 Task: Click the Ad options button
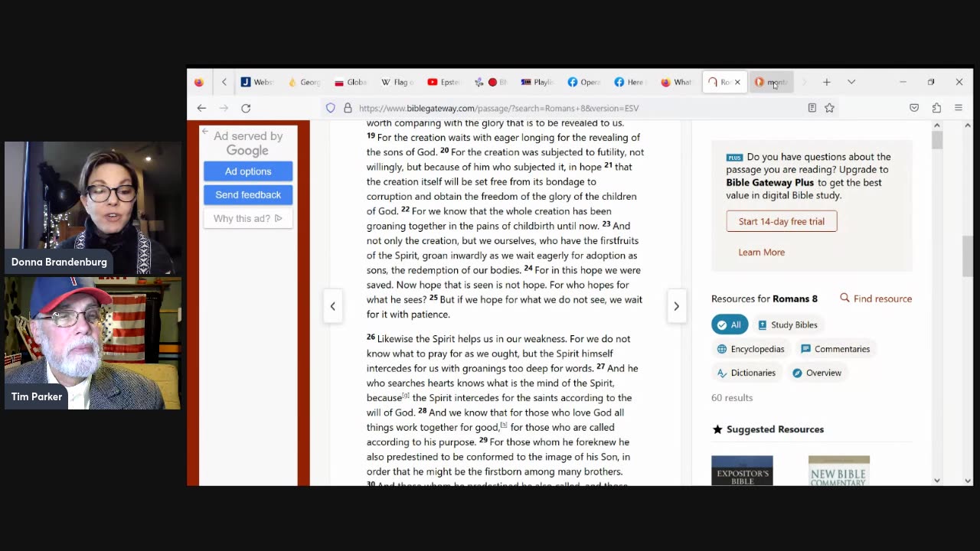pyautogui.click(x=248, y=171)
